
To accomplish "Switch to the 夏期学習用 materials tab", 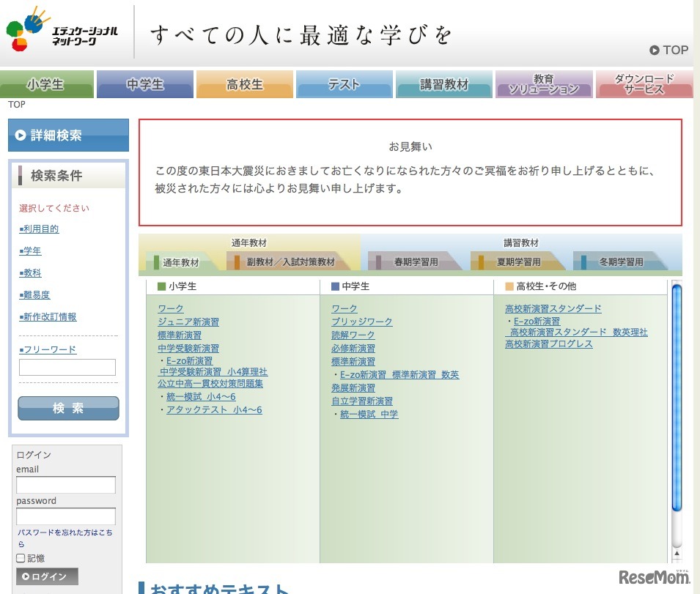I will pyautogui.click(x=518, y=260).
